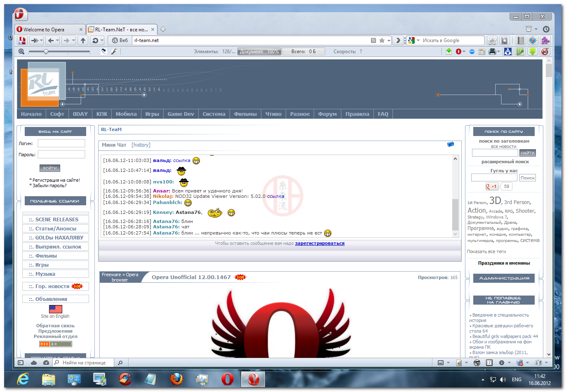Close the RL-Team.NeT tab

pos(153,29)
